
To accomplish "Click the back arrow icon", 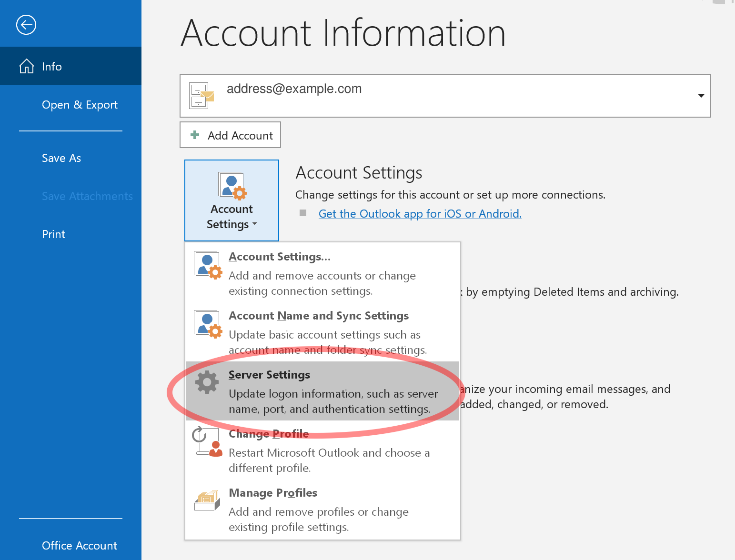I will [26, 25].
